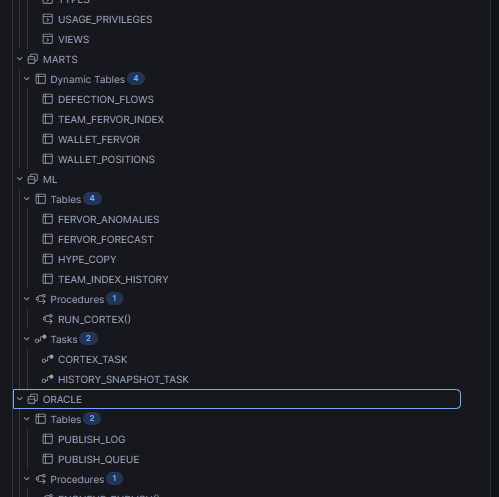The image size is (499, 497).
Task: Open the WALLET_POSITIONS dynamic table
Action: [x=106, y=160]
